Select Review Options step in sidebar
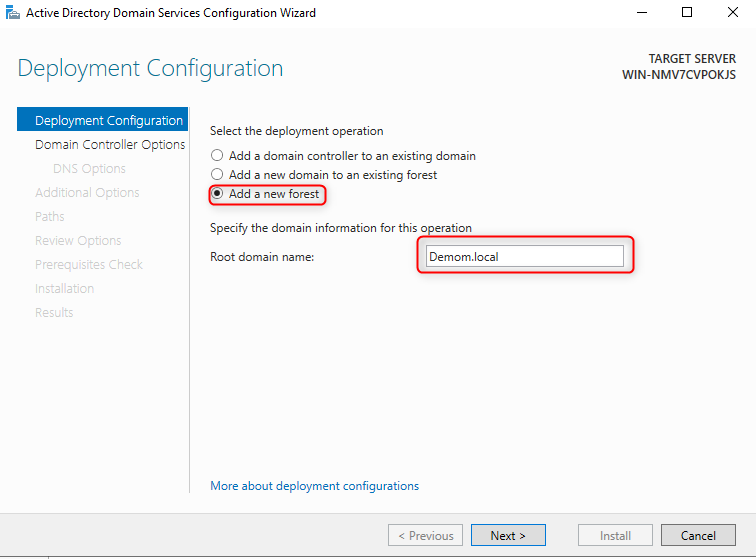This screenshot has height=559, width=756. [78, 240]
